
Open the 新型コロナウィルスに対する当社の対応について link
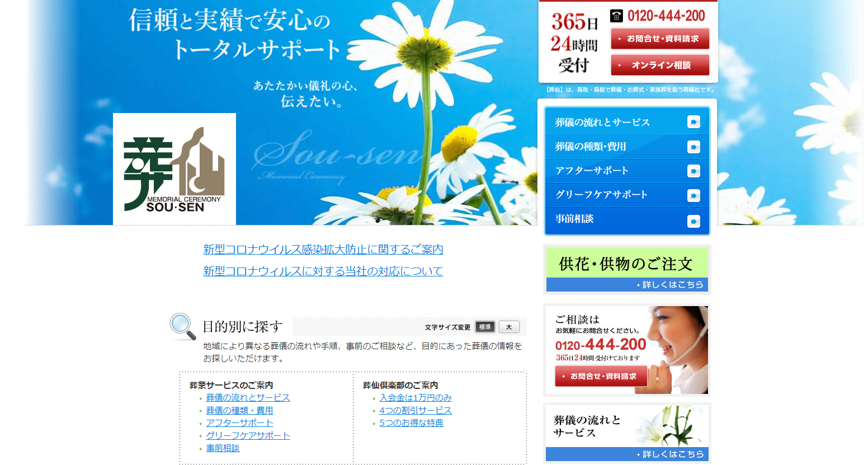point(323,271)
